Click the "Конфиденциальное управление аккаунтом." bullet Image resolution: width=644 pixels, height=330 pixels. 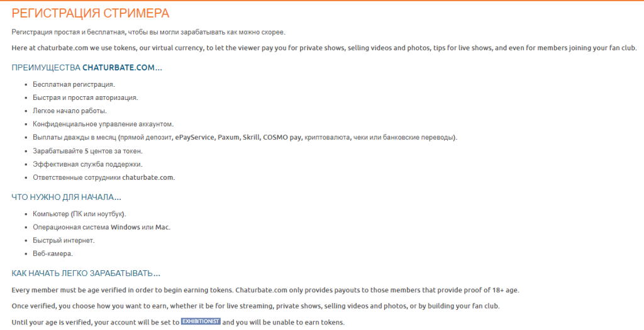[x=103, y=124]
